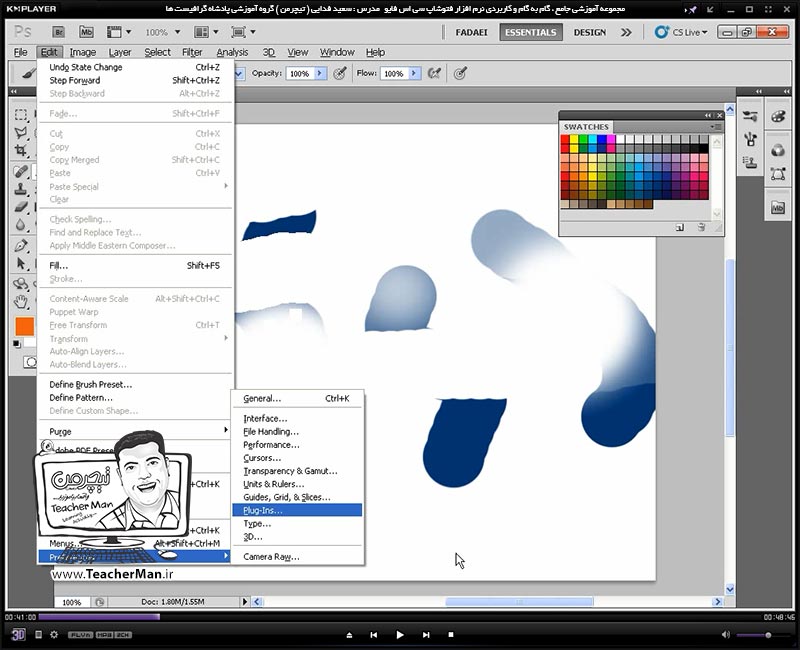This screenshot has height=650, width=800.
Task: Toggle KMPlayer playlist icon
Action: pyautogui.click(x=38, y=635)
